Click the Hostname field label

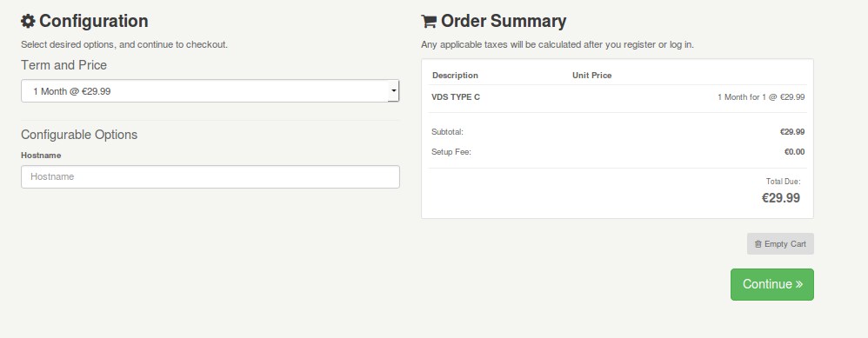(41, 156)
